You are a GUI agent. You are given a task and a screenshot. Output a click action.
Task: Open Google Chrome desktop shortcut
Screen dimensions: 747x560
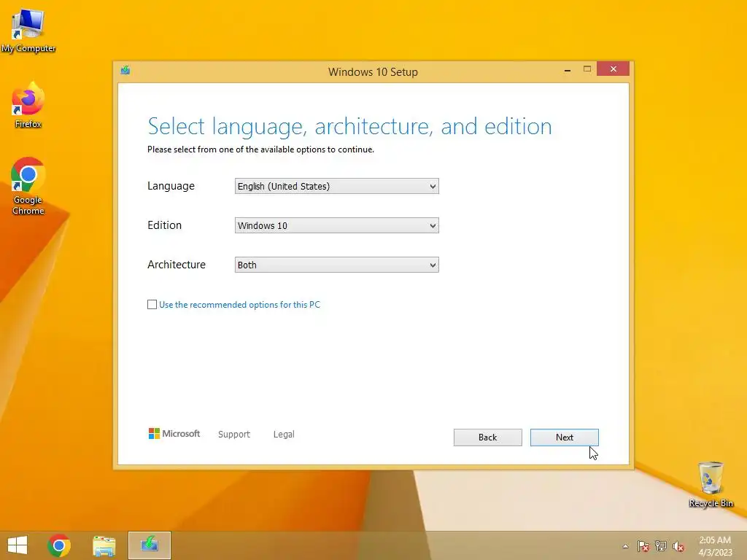coord(28,186)
